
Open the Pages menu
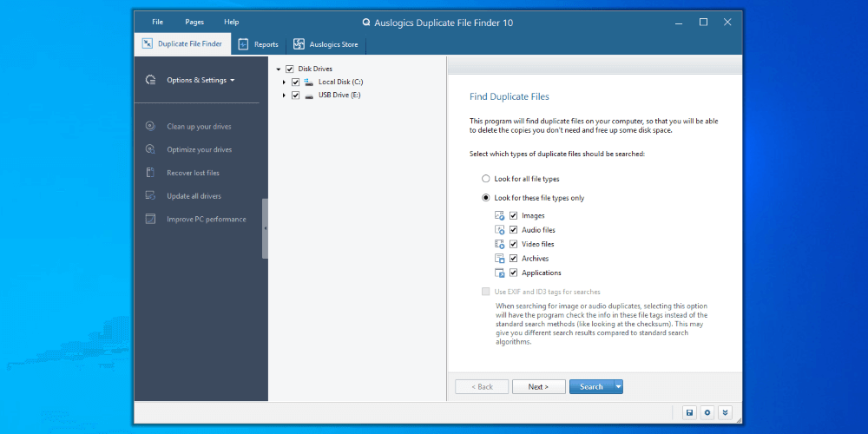coord(194,23)
